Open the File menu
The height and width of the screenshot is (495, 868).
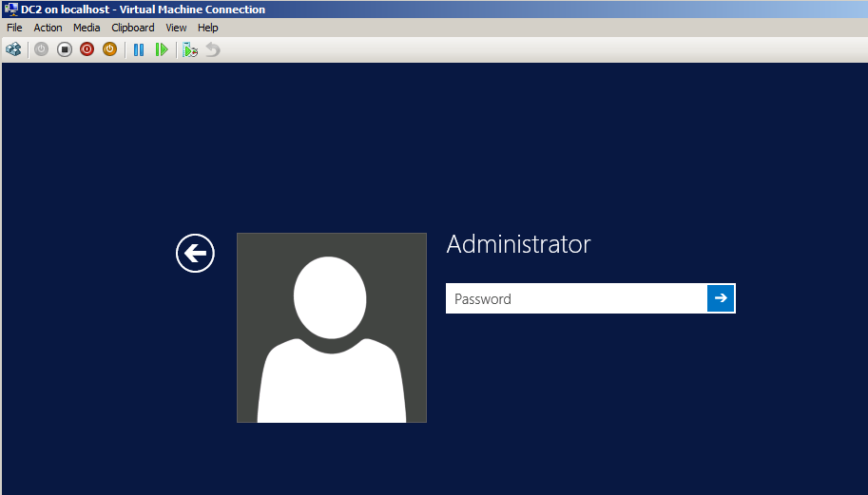point(14,28)
